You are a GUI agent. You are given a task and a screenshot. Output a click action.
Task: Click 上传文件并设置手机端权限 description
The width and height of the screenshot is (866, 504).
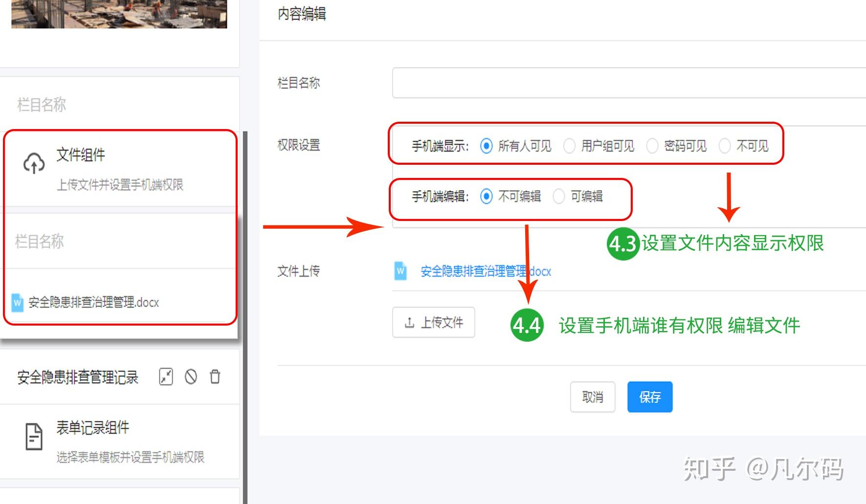tap(120, 185)
